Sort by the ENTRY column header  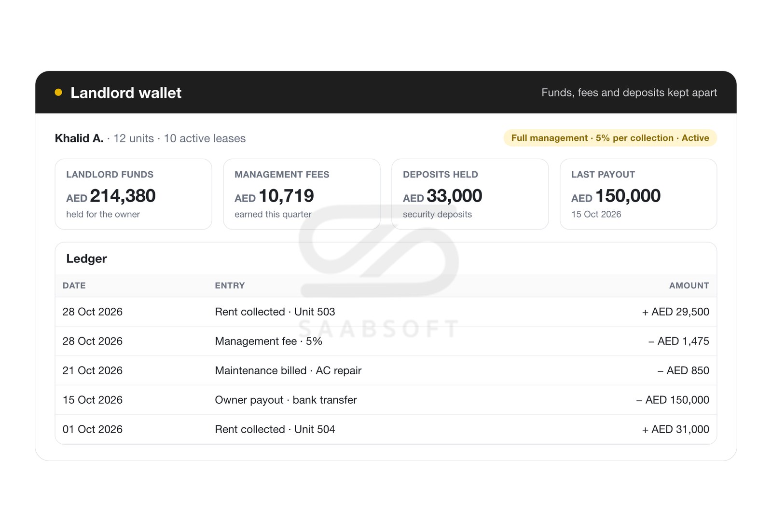pyautogui.click(x=230, y=286)
